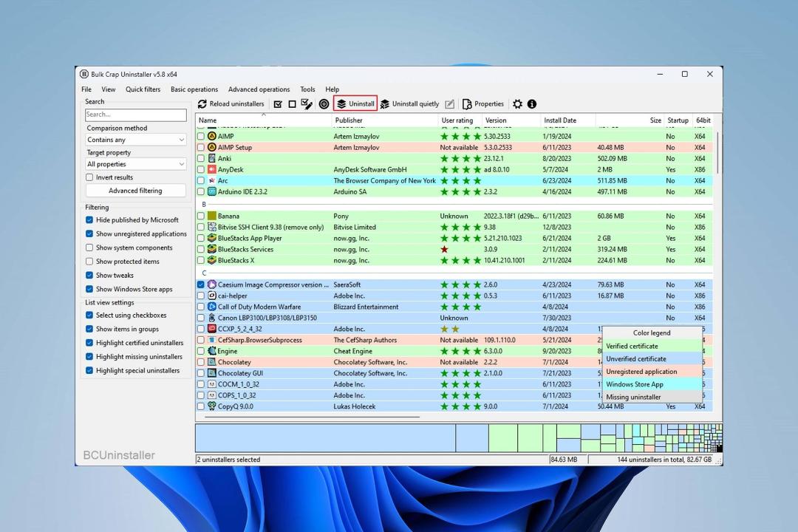Viewport: 798px width, 532px height.
Task: Click Windows Store App cyan legend swatch
Action: click(x=652, y=384)
